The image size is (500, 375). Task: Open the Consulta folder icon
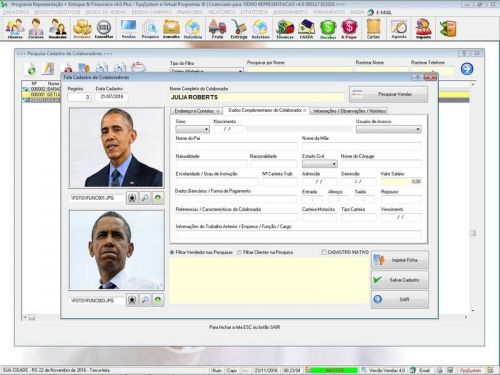(x=171, y=29)
